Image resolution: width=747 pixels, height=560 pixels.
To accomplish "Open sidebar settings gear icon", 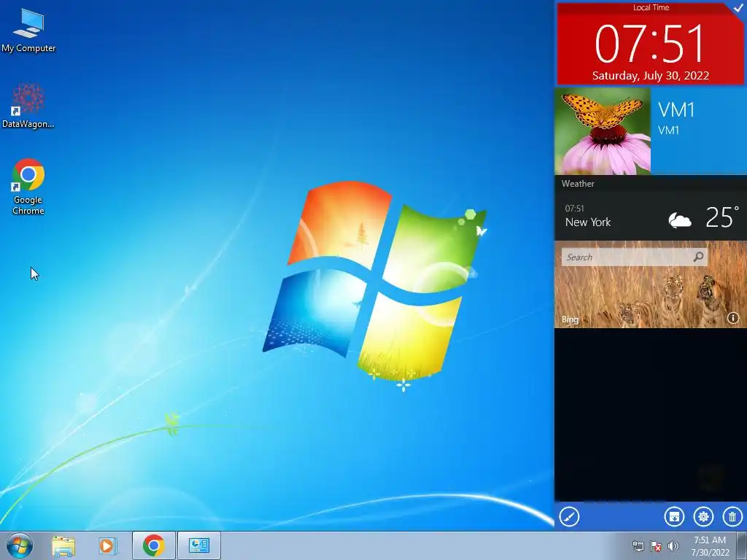I will click(x=703, y=517).
